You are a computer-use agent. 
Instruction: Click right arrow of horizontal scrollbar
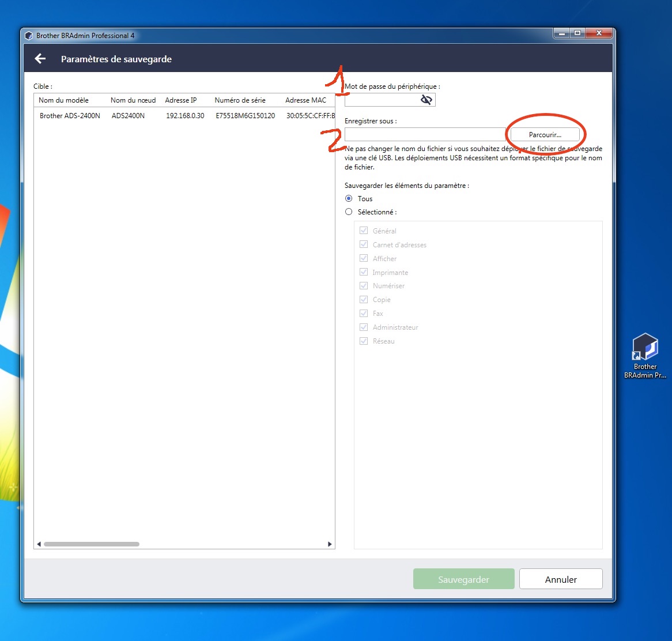tap(330, 544)
